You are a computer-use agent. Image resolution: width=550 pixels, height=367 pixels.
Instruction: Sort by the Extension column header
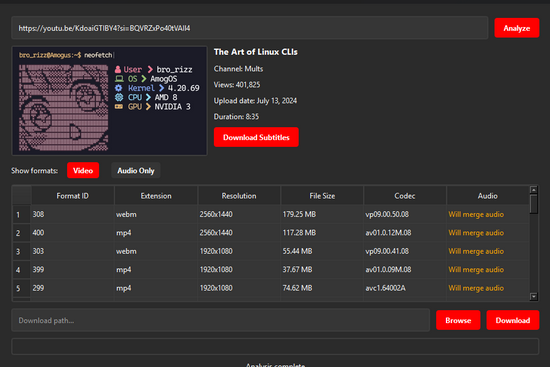(156, 196)
